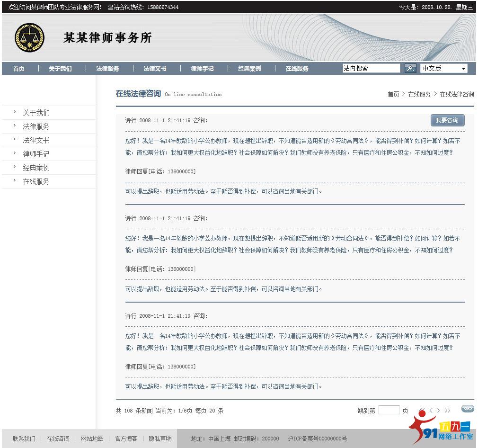
Task: Click the scales-of-justice law firm logo
Action: [30, 38]
